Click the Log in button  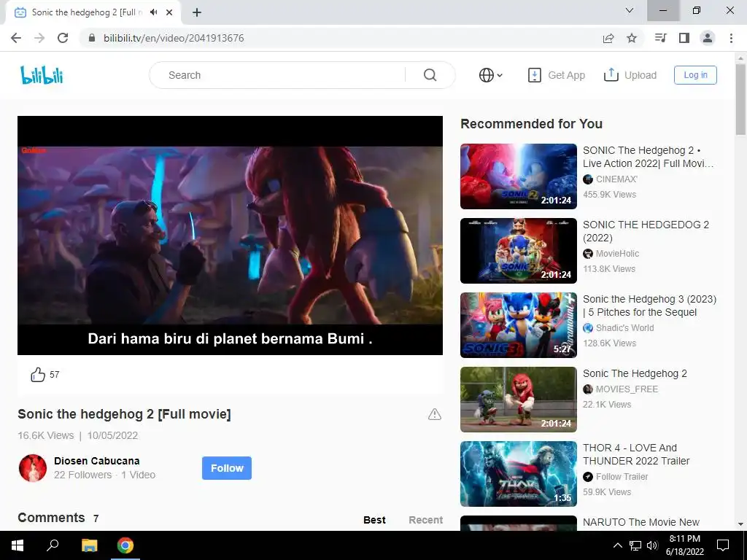tap(695, 75)
